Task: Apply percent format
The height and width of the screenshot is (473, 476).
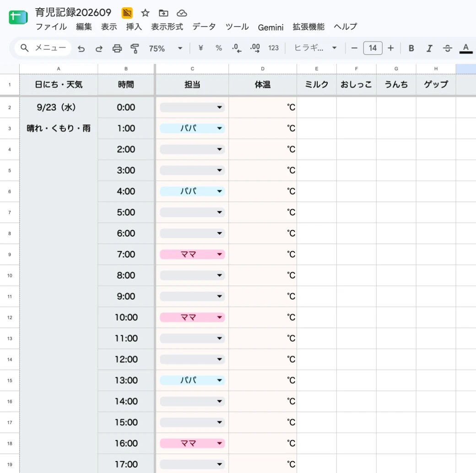Action: pyautogui.click(x=219, y=48)
